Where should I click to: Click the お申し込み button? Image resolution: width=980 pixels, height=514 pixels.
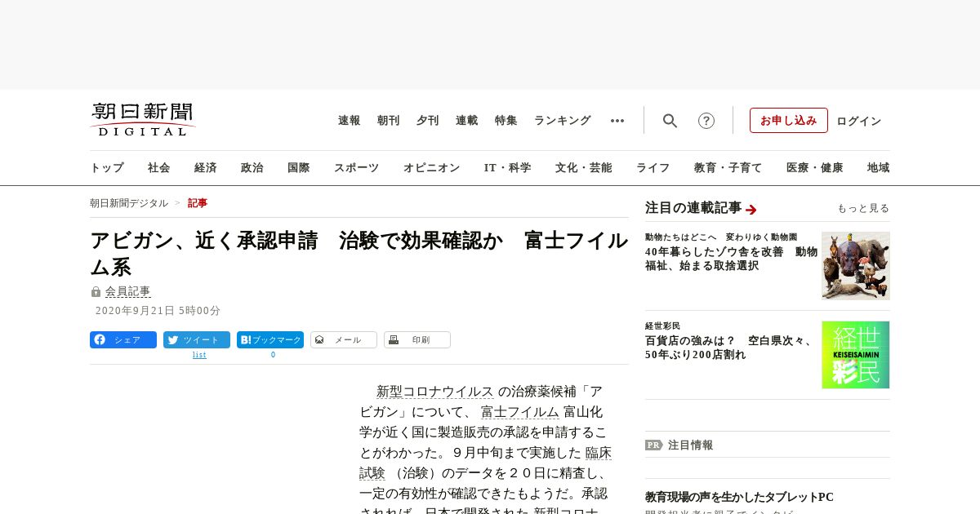789,121
